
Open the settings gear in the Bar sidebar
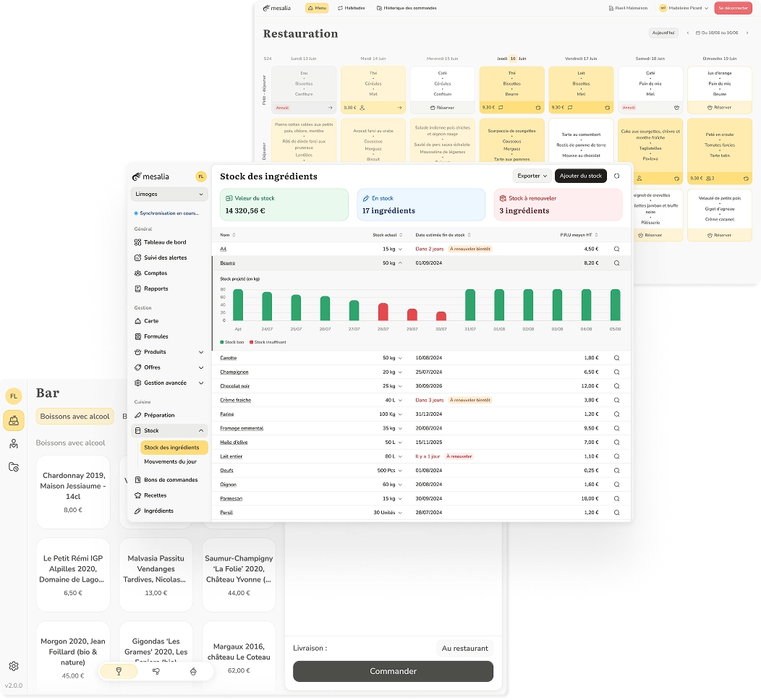click(13, 666)
